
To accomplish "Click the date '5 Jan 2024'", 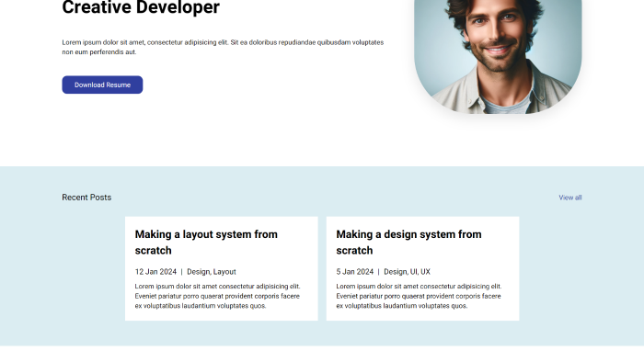I will pos(355,272).
